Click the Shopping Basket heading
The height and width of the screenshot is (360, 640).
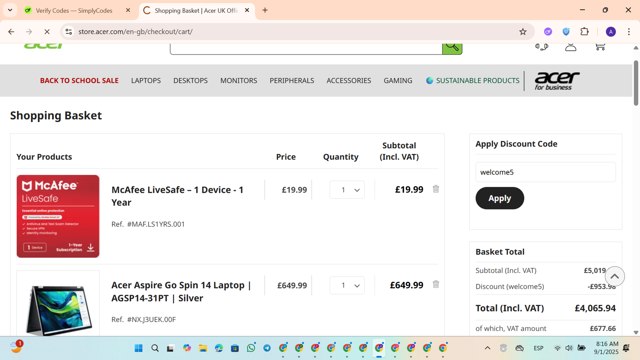point(56,116)
